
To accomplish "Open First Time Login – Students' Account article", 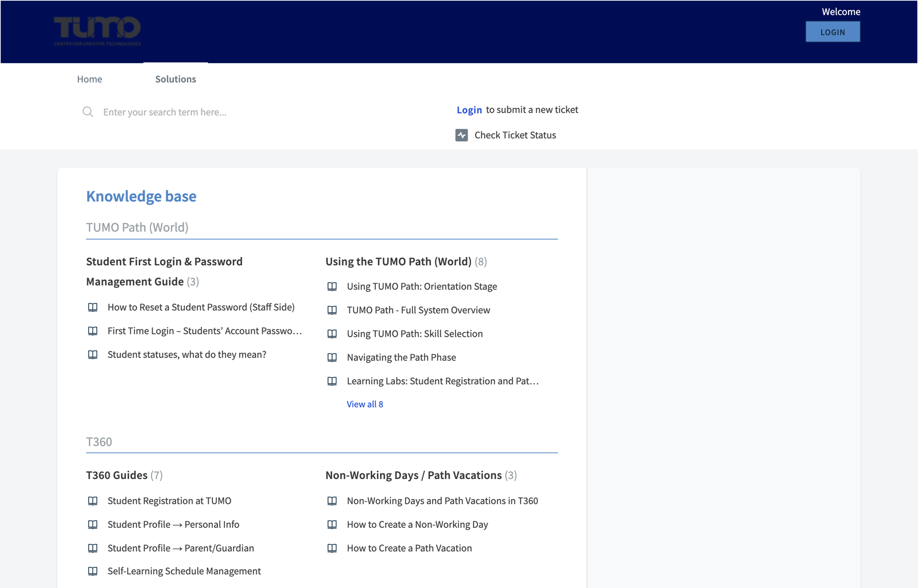I will click(205, 331).
